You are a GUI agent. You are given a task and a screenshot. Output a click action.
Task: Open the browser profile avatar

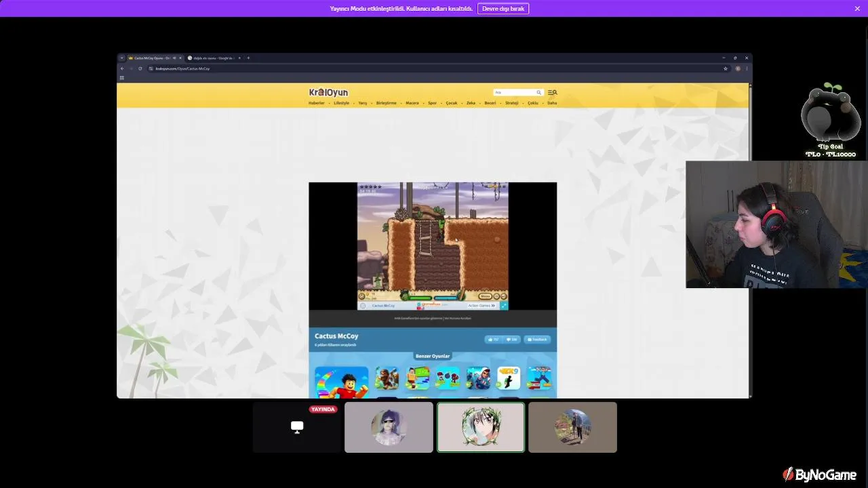pos(738,68)
